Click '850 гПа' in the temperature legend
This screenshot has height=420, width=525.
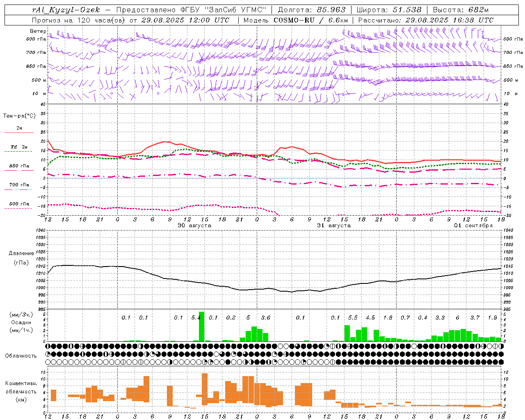click(x=19, y=166)
